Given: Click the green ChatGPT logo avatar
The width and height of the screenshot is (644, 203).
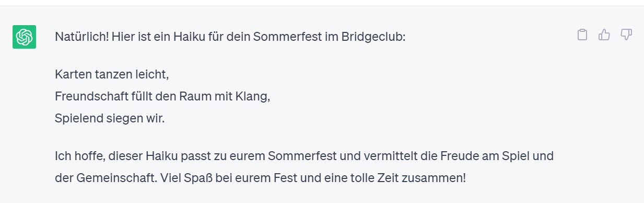Looking at the screenshot, I should point(24,37).
